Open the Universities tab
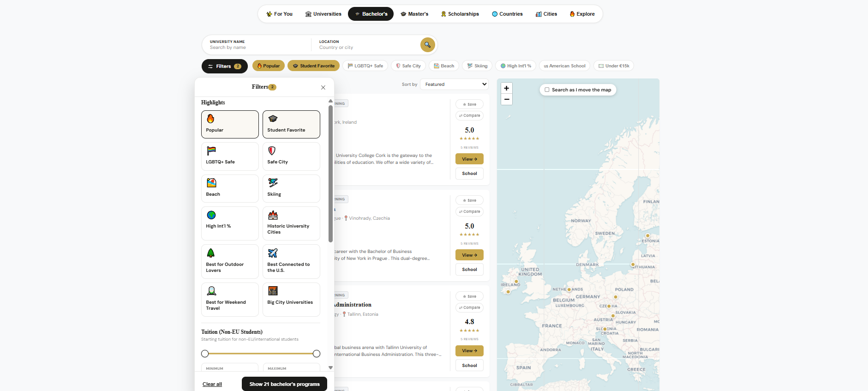868x391 pixels. click(x=323, y=14)
